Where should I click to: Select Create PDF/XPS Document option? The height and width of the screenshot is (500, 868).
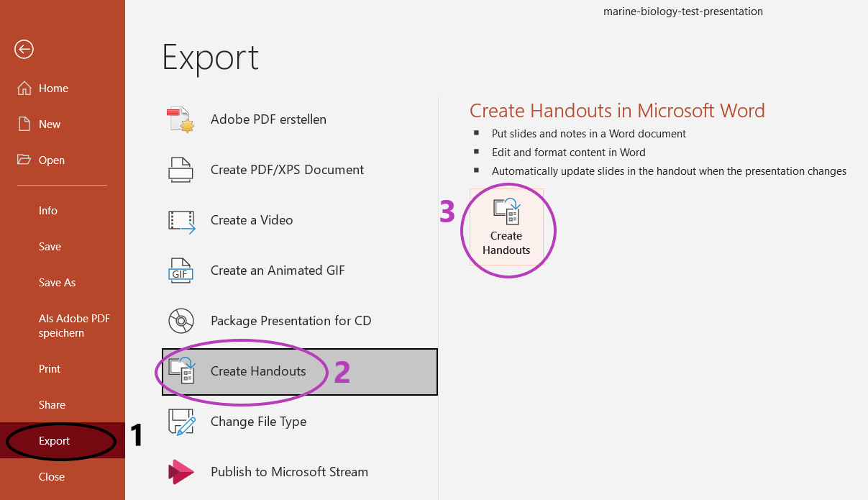(x=300, y=170)
